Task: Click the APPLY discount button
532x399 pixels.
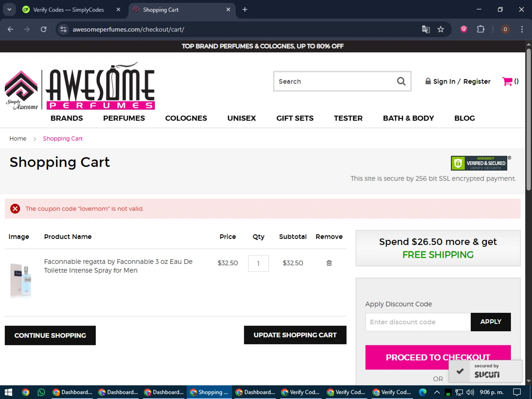Action: [x=491, y=322]
